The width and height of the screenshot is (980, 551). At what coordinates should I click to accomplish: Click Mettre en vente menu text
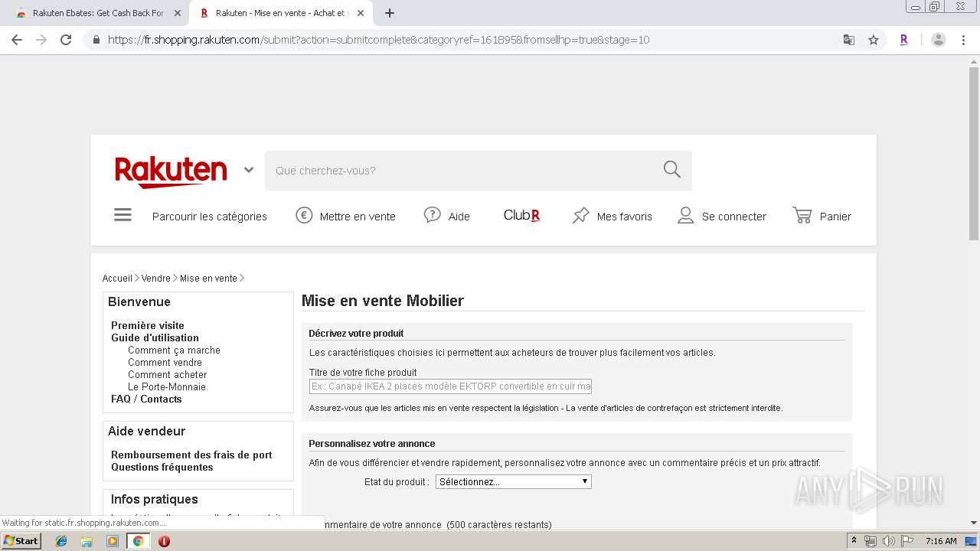tap(358, 217)
